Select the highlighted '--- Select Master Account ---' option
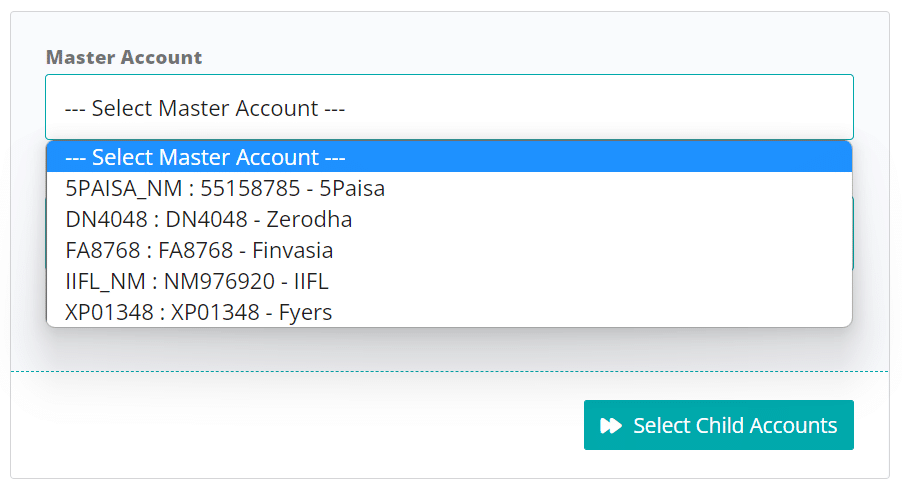 pos(449,157)
